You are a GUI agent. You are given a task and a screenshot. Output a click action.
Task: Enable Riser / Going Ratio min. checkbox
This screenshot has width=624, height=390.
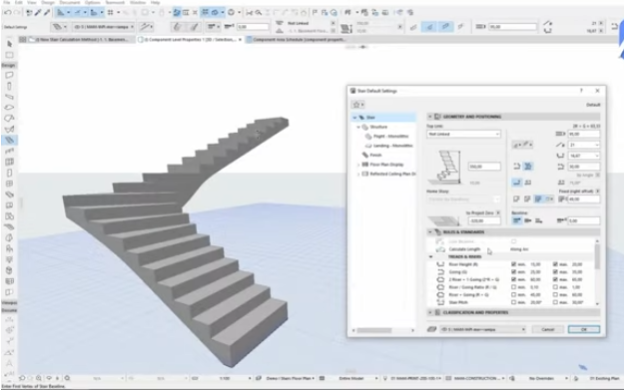point(513,287)
